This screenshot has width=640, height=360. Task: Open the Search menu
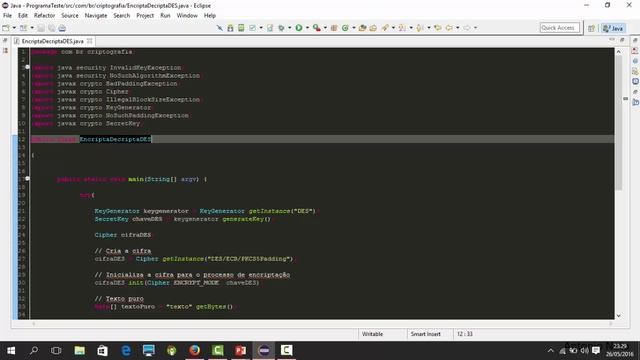coord(122,16)
